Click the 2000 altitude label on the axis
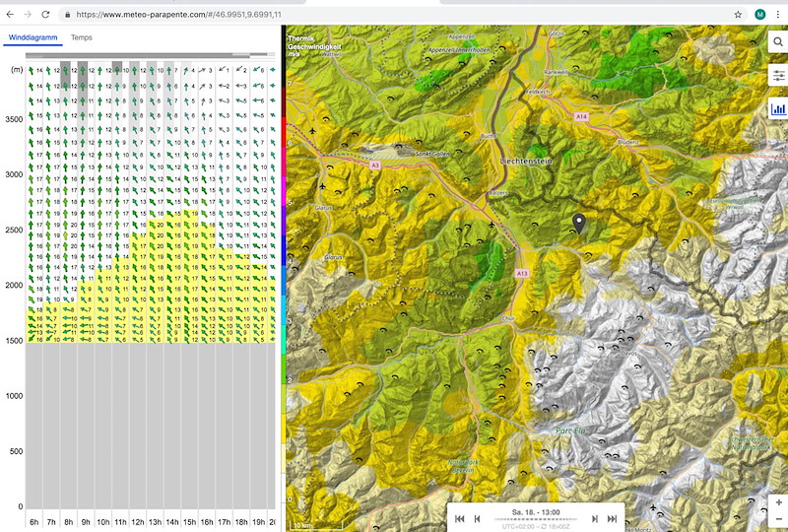 14,285
